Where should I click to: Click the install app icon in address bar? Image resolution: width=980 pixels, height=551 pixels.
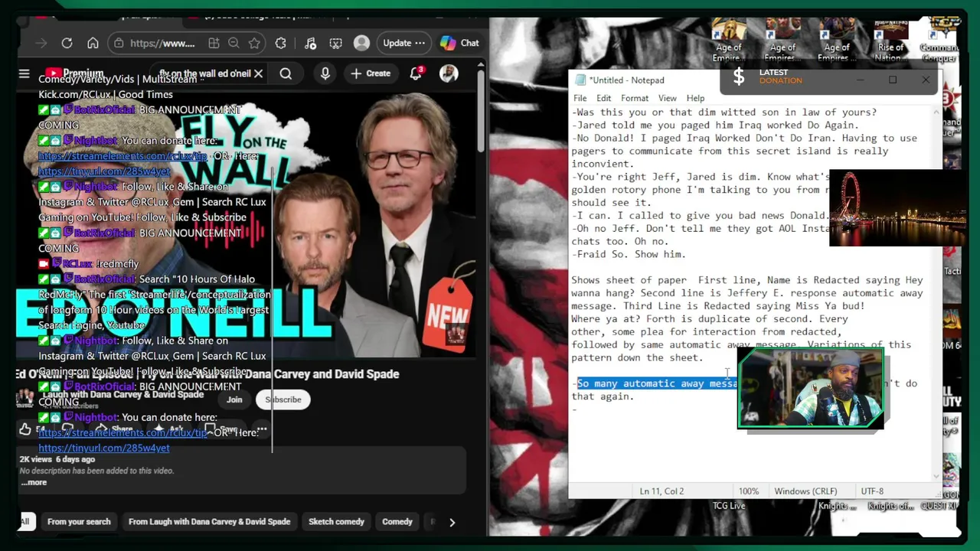(214, 44)
